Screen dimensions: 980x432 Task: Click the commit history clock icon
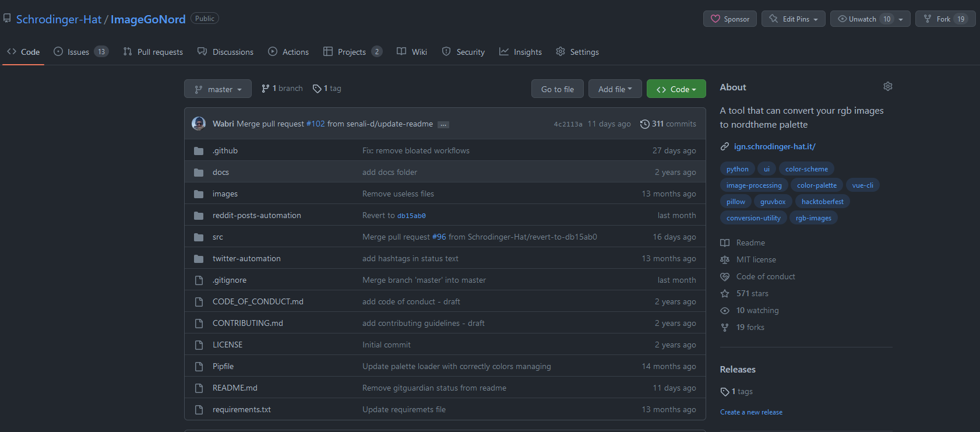point(644,124)
